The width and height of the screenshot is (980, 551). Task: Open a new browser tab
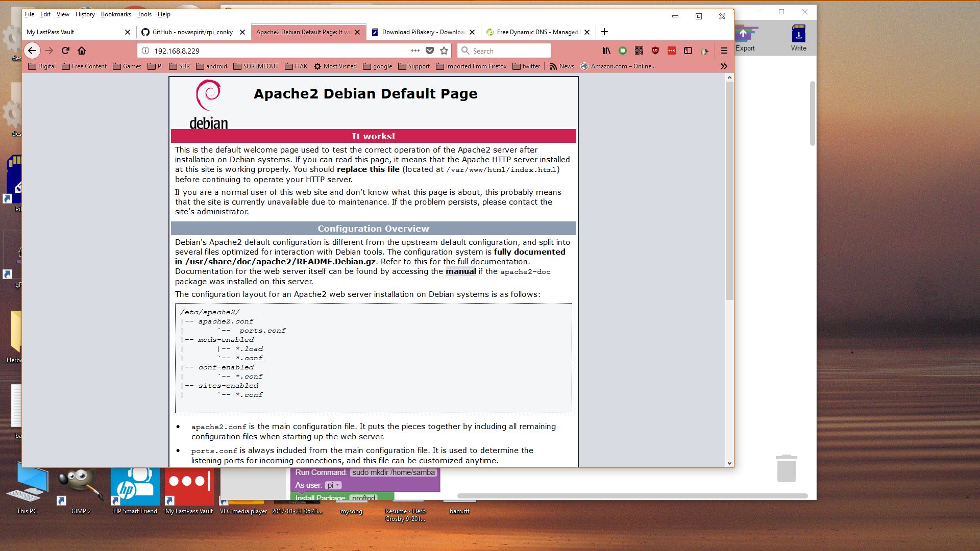(604, 32)
